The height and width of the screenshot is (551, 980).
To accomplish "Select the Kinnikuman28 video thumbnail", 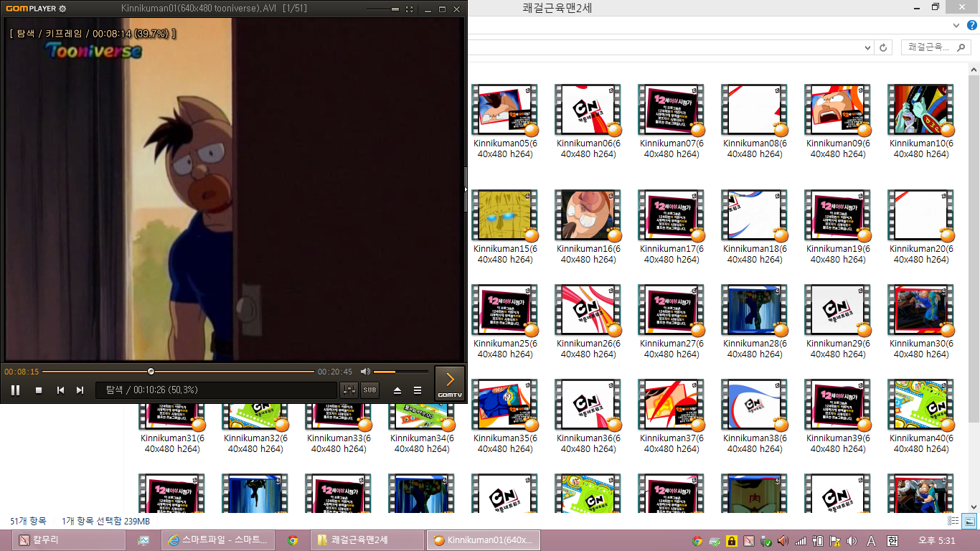I will pyautogui.click(x=754, y=310).
